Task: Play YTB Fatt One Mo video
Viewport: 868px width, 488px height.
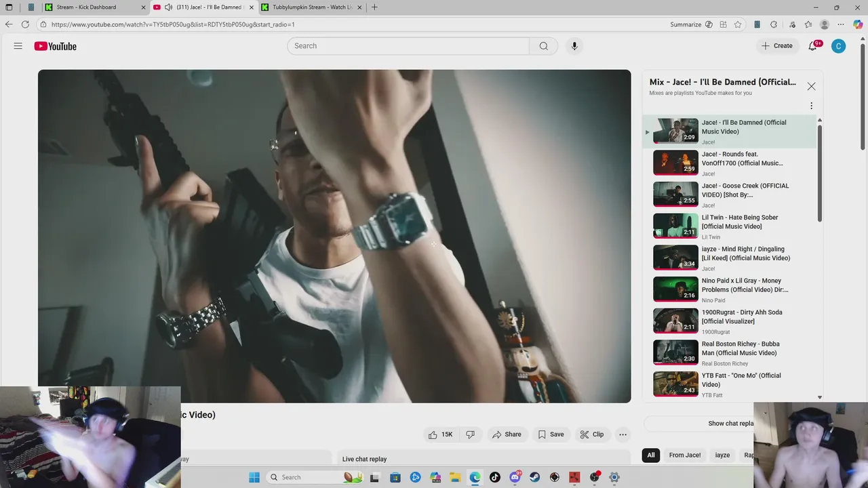Action: point(729,384)
